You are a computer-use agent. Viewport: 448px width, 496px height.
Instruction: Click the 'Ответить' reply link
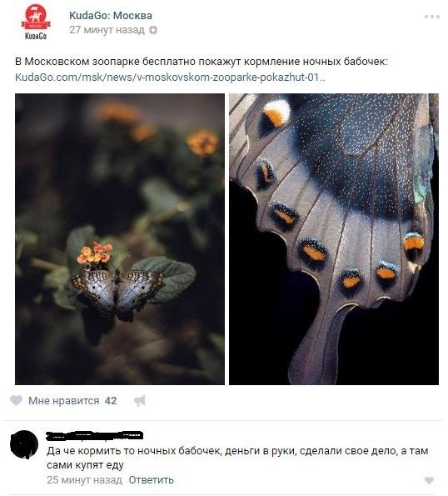coord(151,480)
